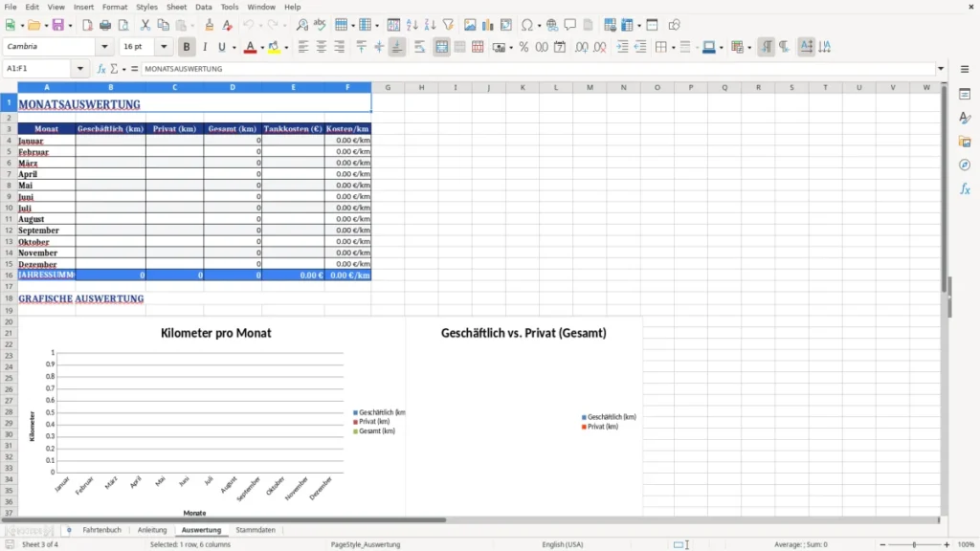
Task: Run spelling check with abc icon
Action: (320, 25)
